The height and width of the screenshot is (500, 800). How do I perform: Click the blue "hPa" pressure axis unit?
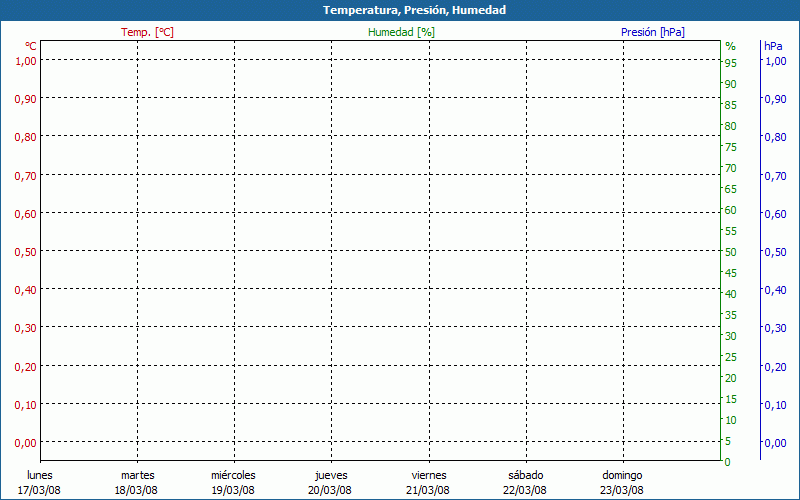coord(773,46)
